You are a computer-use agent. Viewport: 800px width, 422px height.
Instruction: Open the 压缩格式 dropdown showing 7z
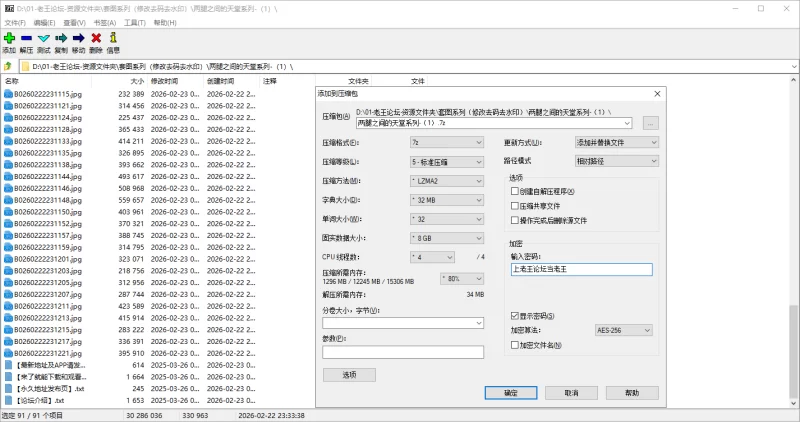click(446, 143)
